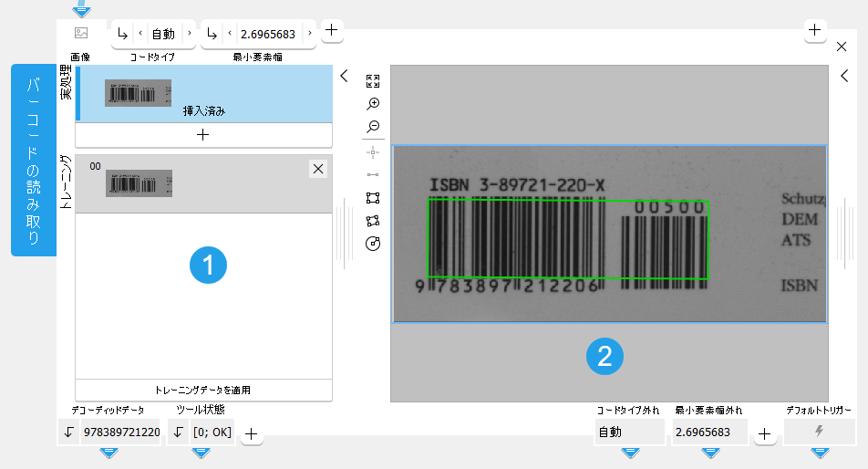Click the 最小要素幅外れ value field

point(709,433)
